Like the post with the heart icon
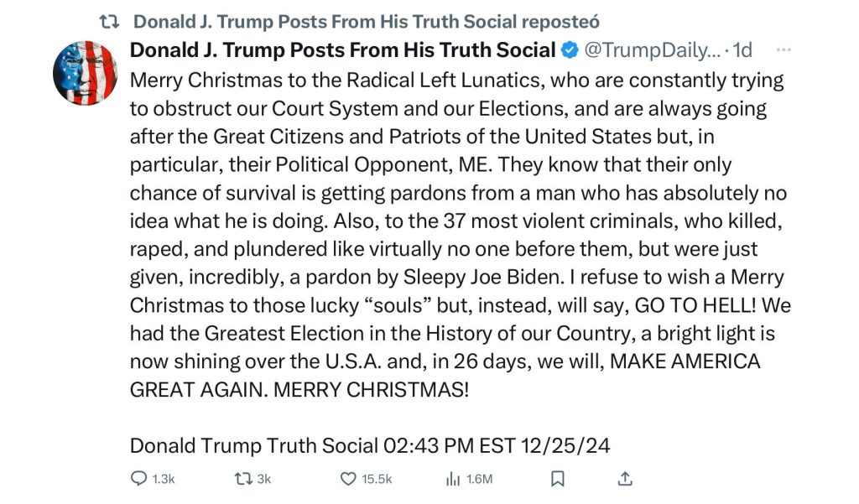The image size is (859, 504). tap(348, 479)
